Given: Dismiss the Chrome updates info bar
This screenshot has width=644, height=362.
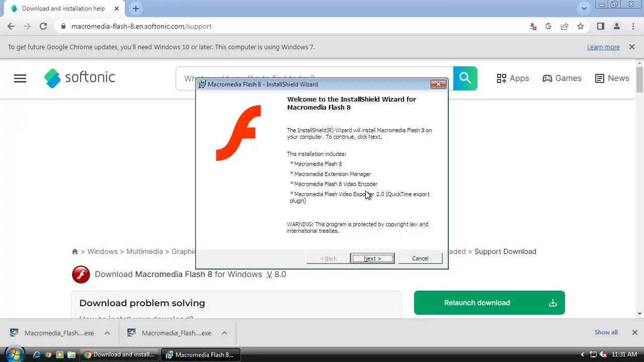Looking at the screenshot, I should 631,47.
